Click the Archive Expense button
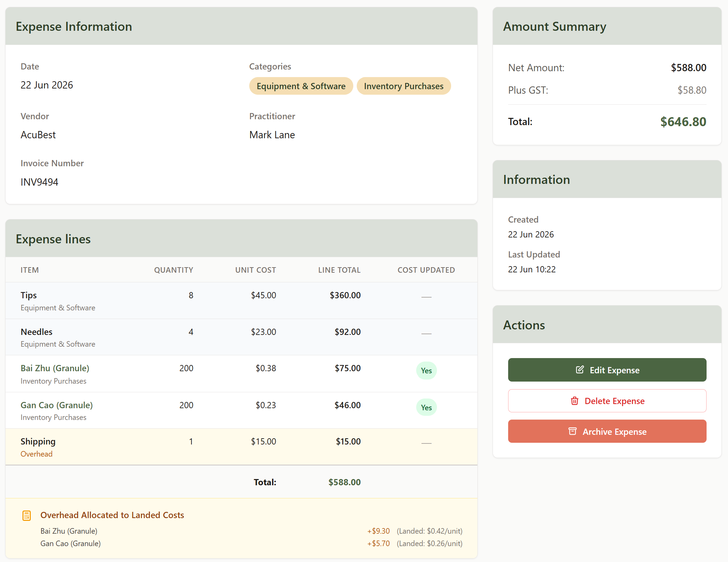 point(607,431)
